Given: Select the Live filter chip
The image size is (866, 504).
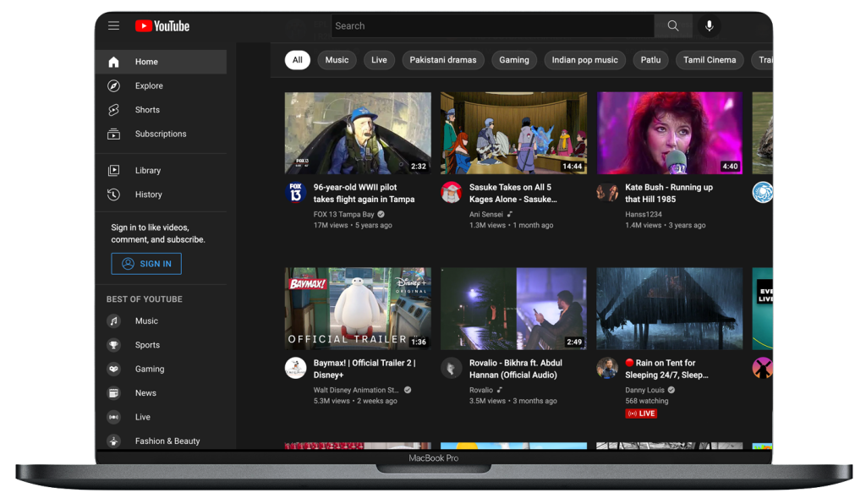Looking at the screenshot, I should coord(379,60).
